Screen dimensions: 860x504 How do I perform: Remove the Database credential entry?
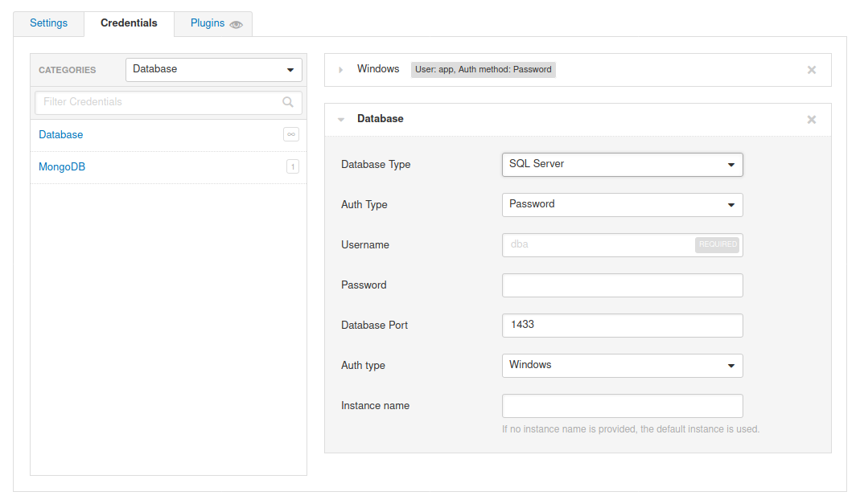[812, 120]
